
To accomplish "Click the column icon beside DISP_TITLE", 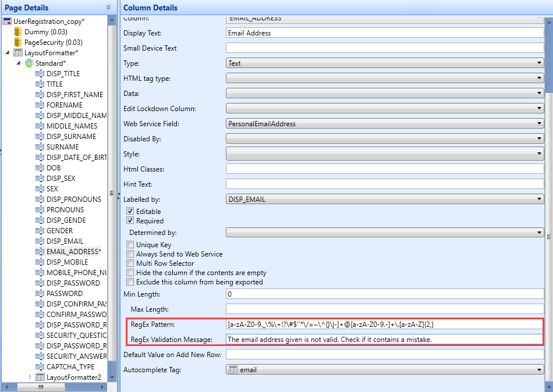I will point(40,74).
